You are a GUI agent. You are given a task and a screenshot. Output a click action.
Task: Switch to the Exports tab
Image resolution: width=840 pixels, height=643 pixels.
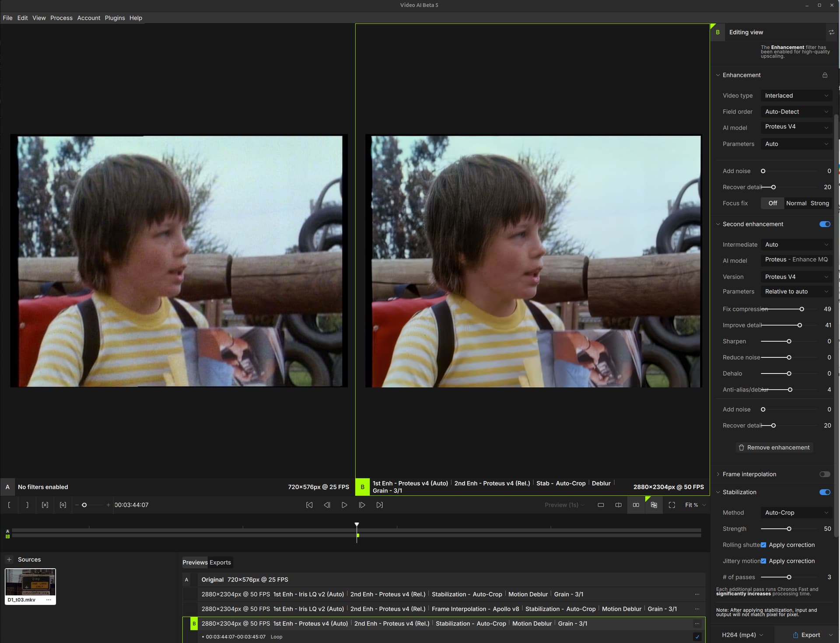tap(220, 563)
